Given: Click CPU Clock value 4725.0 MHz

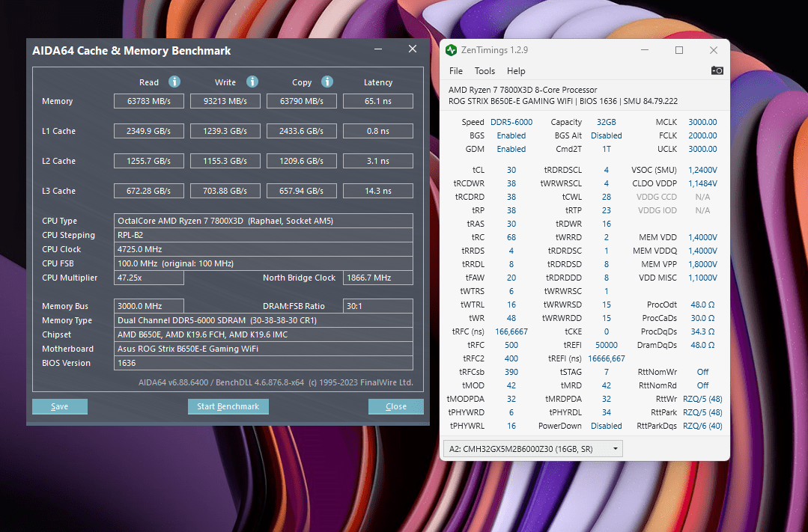Looking at the screenshot, I should point(264,249).
